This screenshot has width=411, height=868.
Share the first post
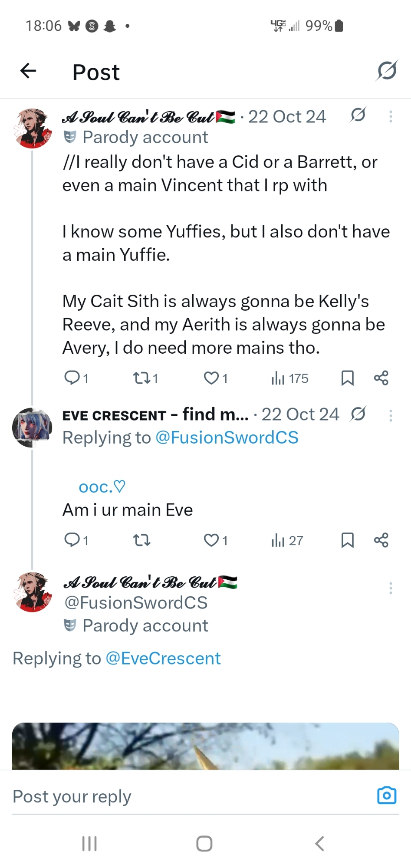pos(381,378)
